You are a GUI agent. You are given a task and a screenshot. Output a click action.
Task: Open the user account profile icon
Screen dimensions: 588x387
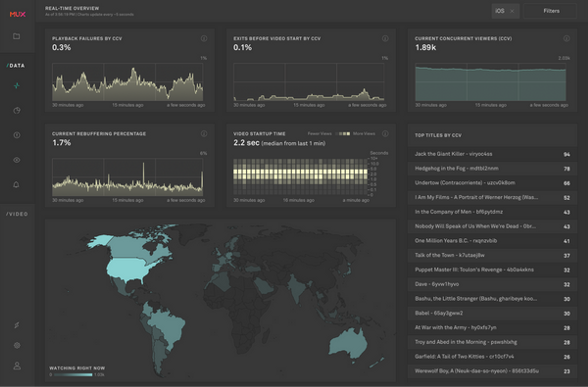click(x=17, y=366)
